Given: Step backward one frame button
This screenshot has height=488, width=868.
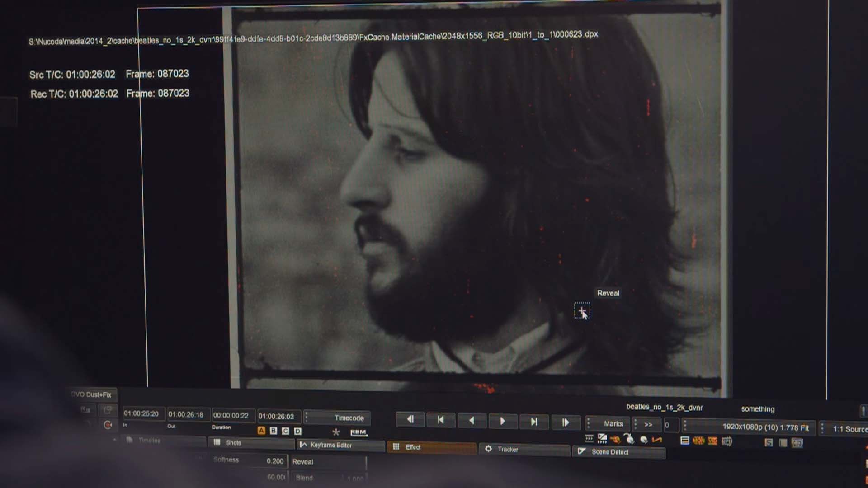Looking at the screenshot, I should pos(410,419).
